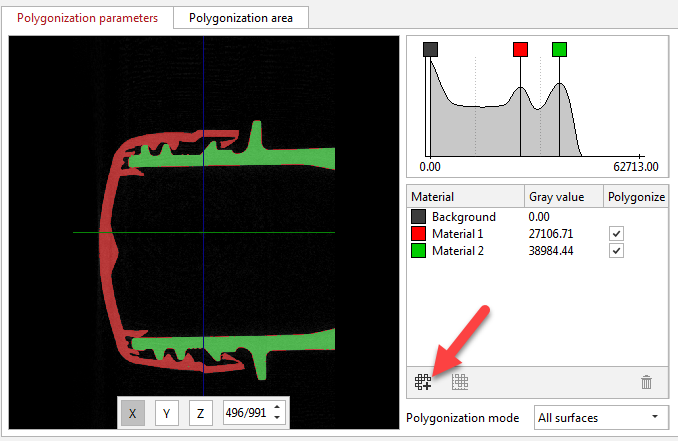
Task: Click Background gray value 0.00
Action: [x=539, y=217]
